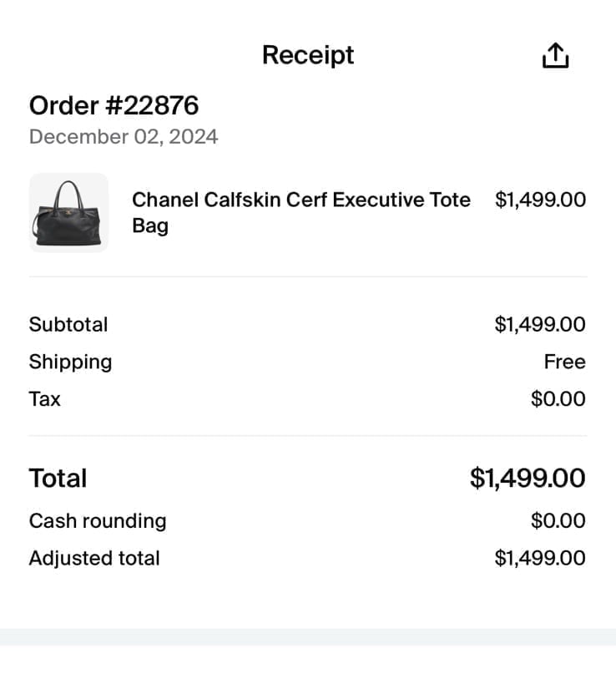
Task: Select the upload-style icon above the prices
Action: pyautogui.click(x=555, y=53)
